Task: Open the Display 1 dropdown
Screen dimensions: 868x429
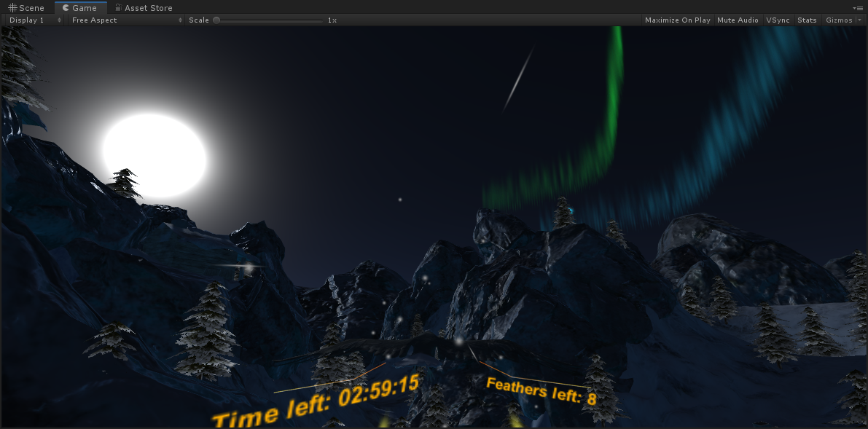Action: click(34, 20)
